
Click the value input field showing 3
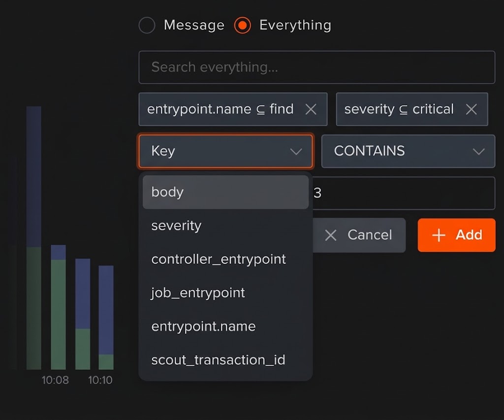tap(404, 194)
